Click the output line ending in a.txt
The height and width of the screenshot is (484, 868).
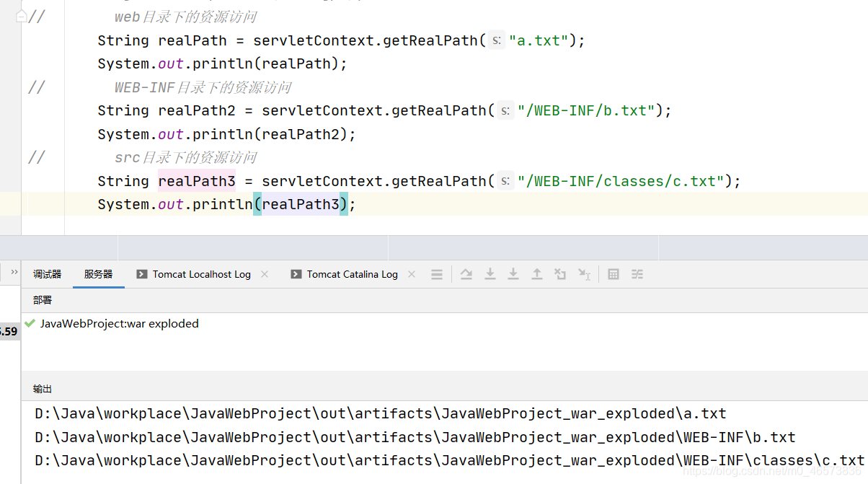click(381, 414)
